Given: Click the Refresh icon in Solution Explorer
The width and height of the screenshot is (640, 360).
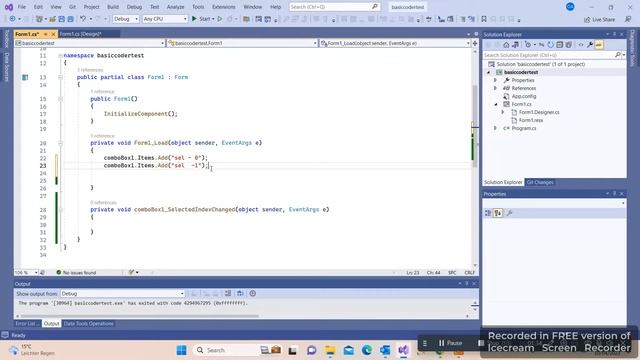Looking at the screenshot, I should pyautogui.click(x=551, y=45).
